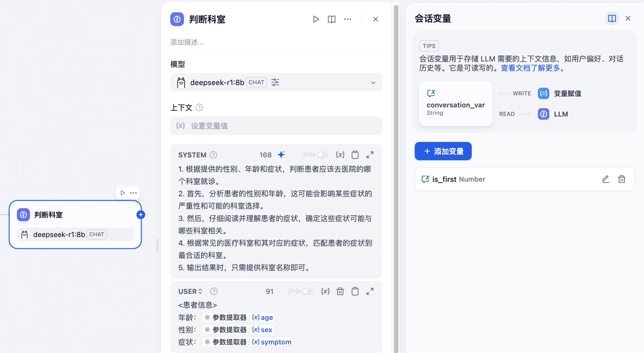Screen dimensions: 644x353
Task: Open the node's three-dot more menu
Action: pyautogui.click(x=347, y=19)
